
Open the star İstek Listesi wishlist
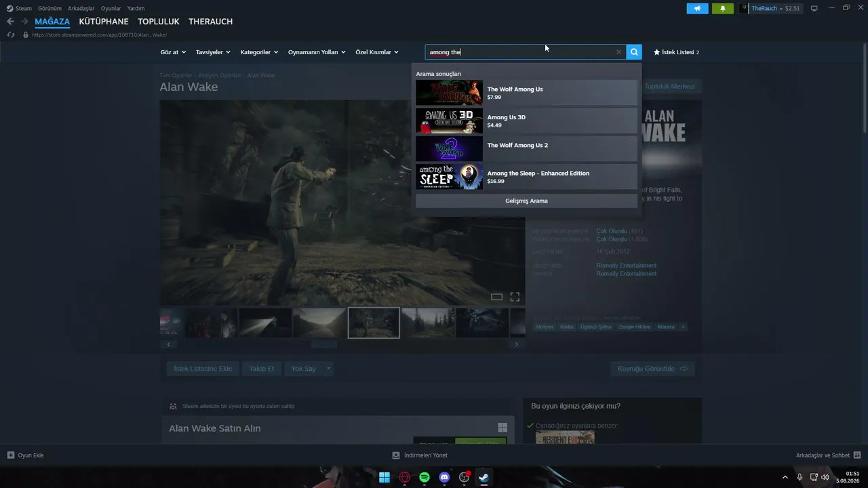pos(676,52)
